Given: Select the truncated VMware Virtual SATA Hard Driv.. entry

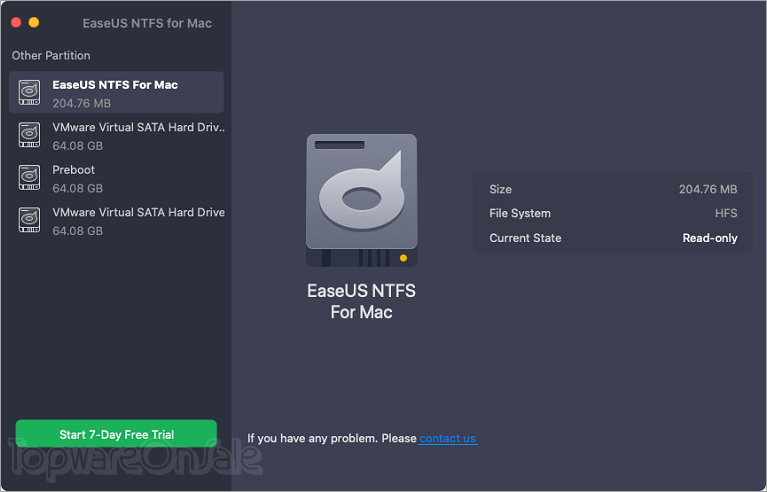Looking at the screenshot, I should tap(116, 135).
